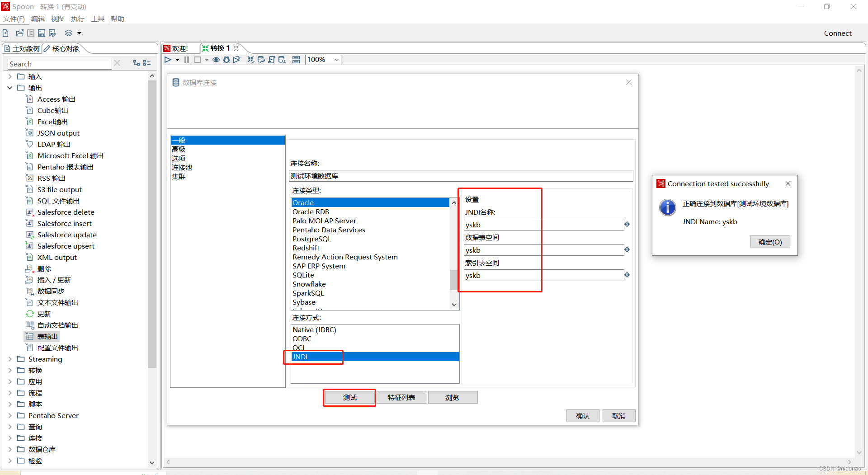868x475 pixels.
Task: Close the 转换 1 tab
Action: pyautogui.click(x=236, y=48)
